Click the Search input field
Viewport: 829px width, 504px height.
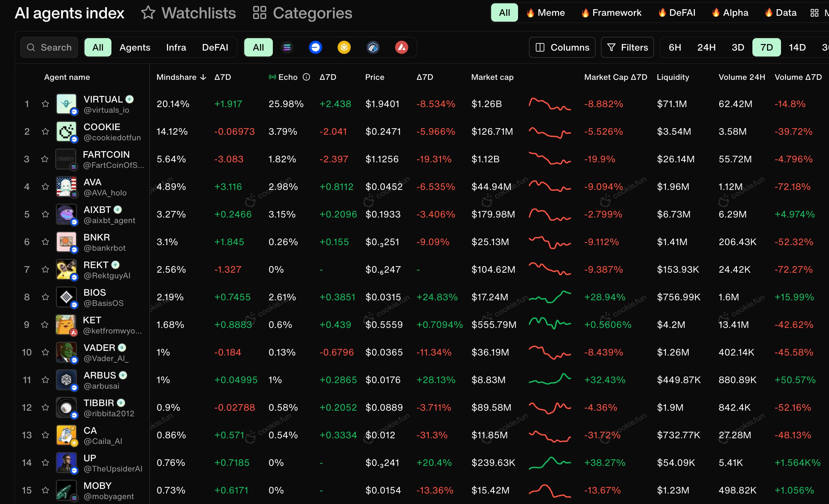[x=49, y=47]
